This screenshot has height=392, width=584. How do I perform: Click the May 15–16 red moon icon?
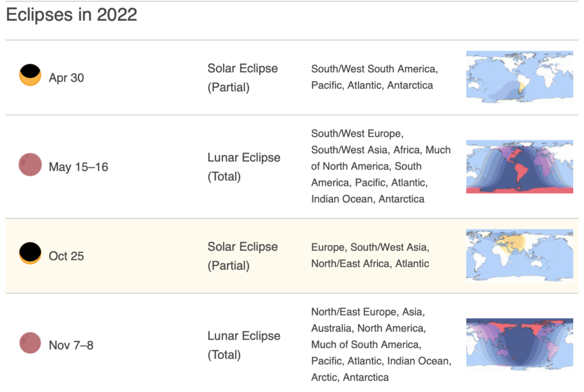30,165
